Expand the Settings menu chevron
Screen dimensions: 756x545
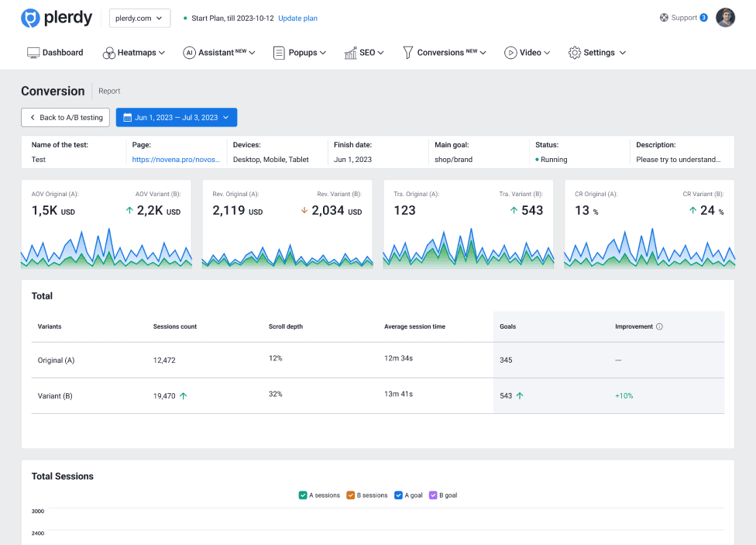[x=623, y=53]
